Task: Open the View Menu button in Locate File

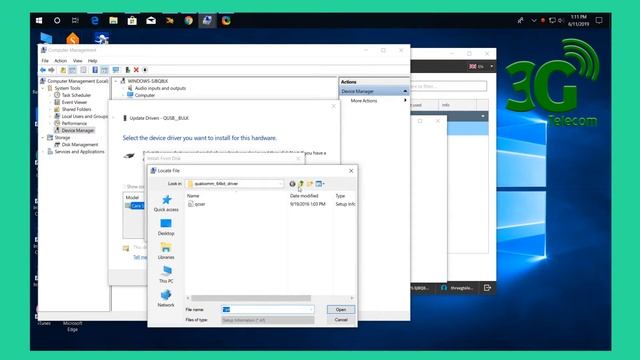Action: click(x=320, y=184)
